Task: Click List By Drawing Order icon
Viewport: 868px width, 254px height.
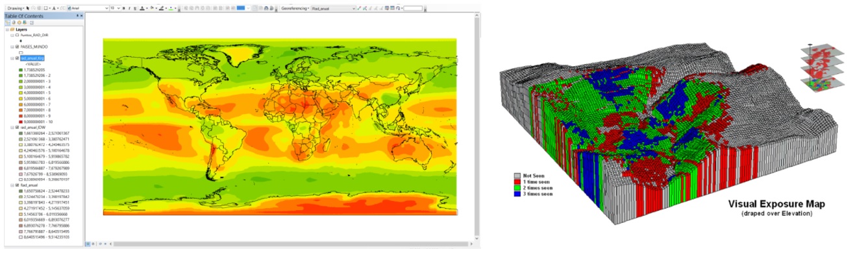Action: click(8, 23)
